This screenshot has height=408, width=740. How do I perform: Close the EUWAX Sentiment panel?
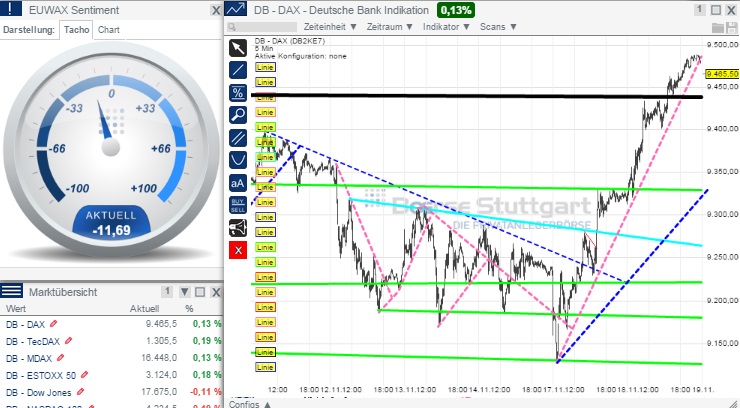[216, 10]
